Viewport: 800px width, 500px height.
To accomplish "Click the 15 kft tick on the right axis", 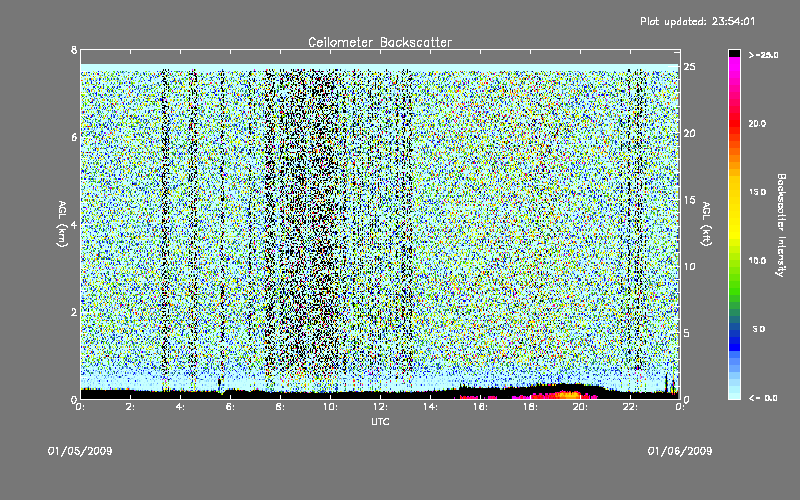I will [689, 200].
